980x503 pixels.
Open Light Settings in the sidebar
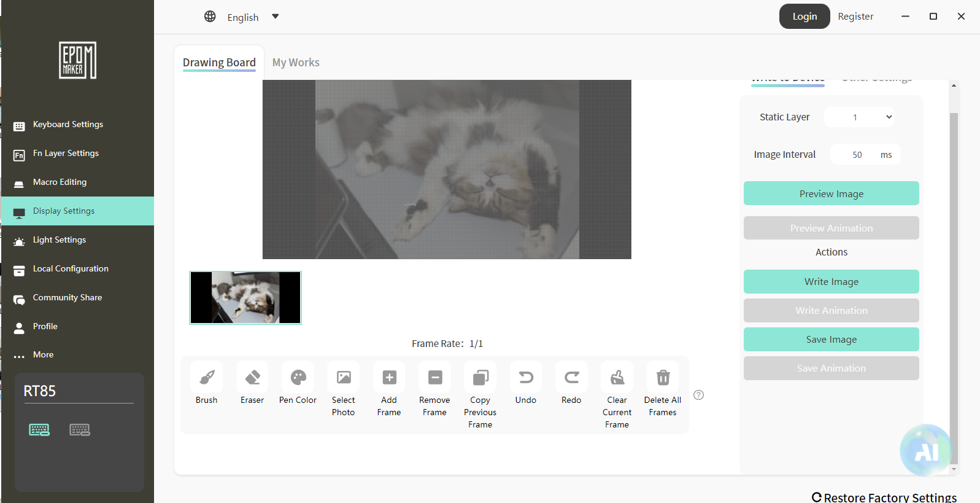[x=60, y=240]
